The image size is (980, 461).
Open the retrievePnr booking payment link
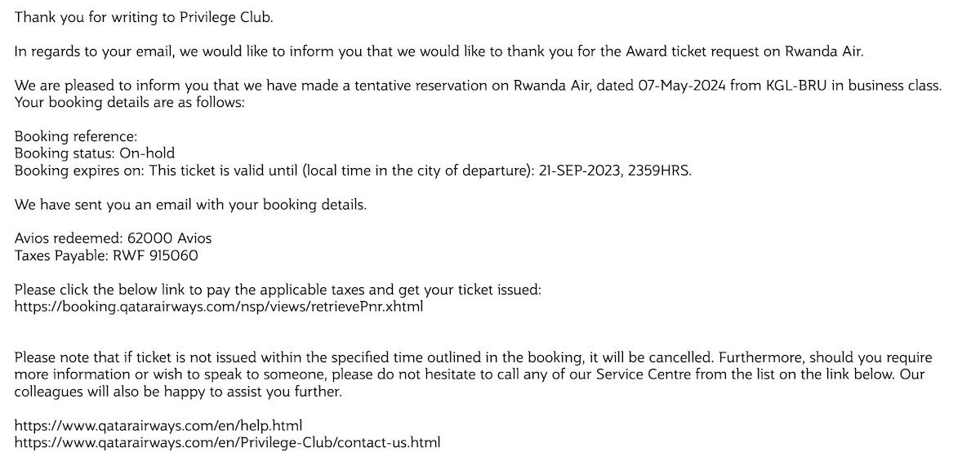pyautogui.click(x=219, y=307)
